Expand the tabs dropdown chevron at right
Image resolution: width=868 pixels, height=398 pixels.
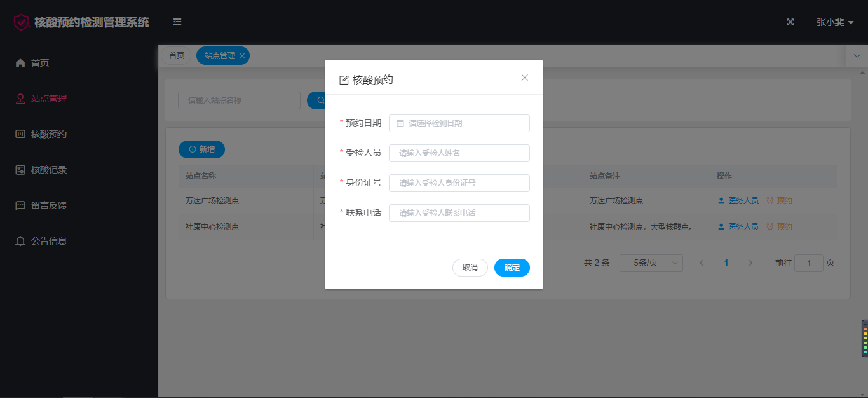coord(857,56)
